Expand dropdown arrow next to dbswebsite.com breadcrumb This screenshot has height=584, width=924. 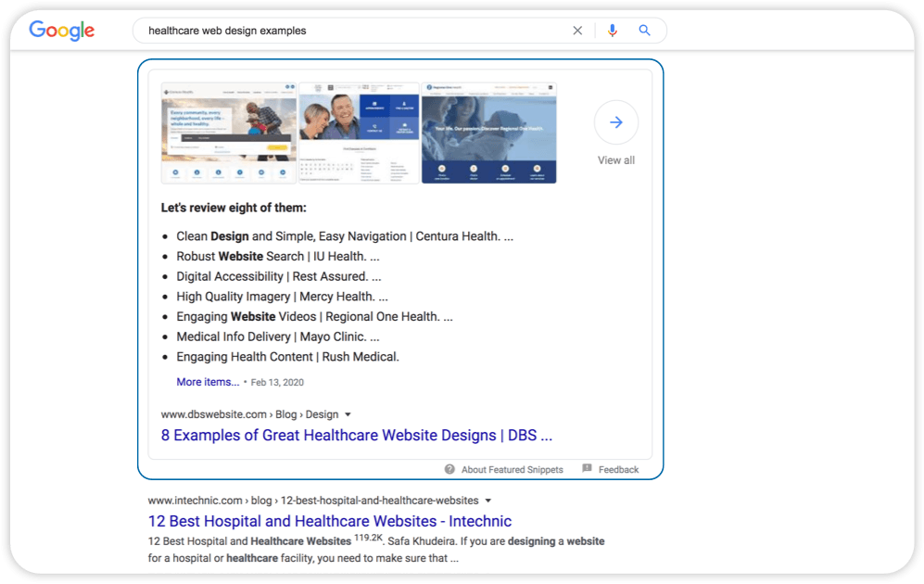[x=348, y=415]
